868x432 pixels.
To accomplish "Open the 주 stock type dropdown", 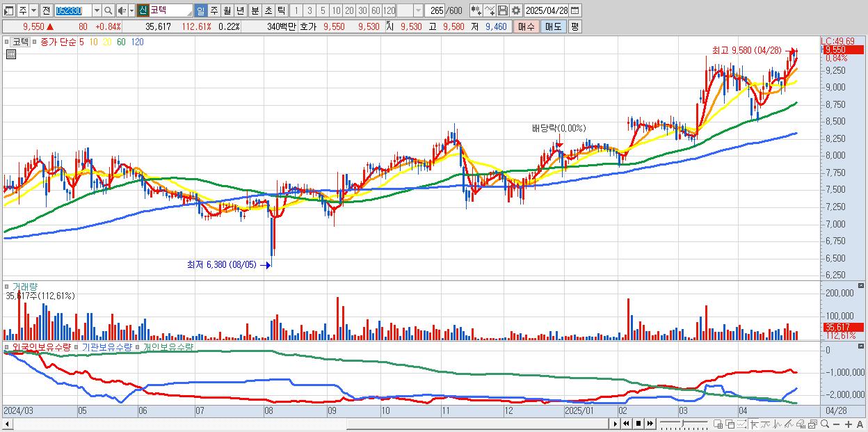I will (x=33, y=10).
